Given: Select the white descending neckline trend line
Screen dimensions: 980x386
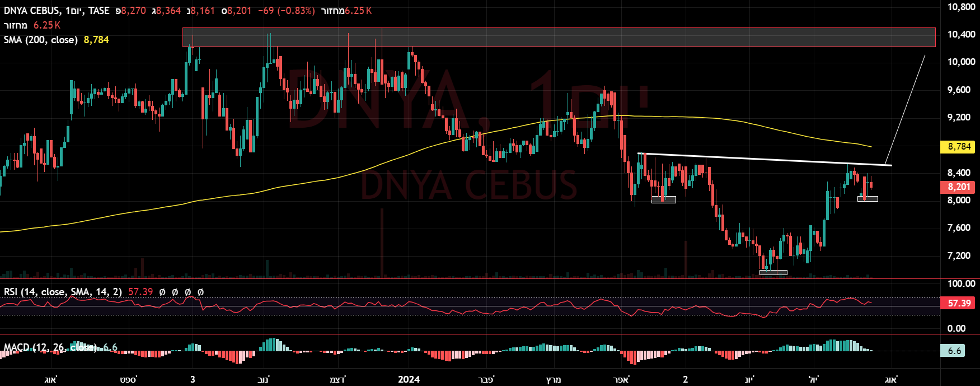Looking at the screenshot, I should [765, 159].
